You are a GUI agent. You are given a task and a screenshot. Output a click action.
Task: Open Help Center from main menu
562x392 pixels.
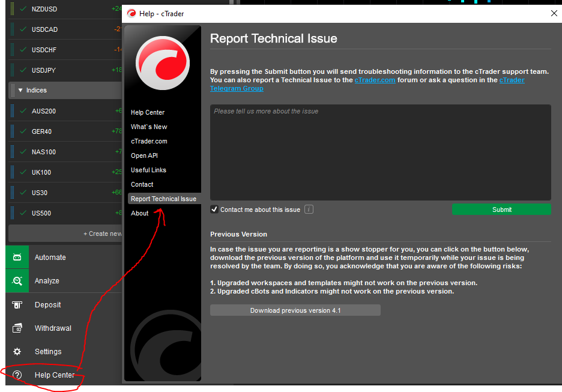(64, 375)
